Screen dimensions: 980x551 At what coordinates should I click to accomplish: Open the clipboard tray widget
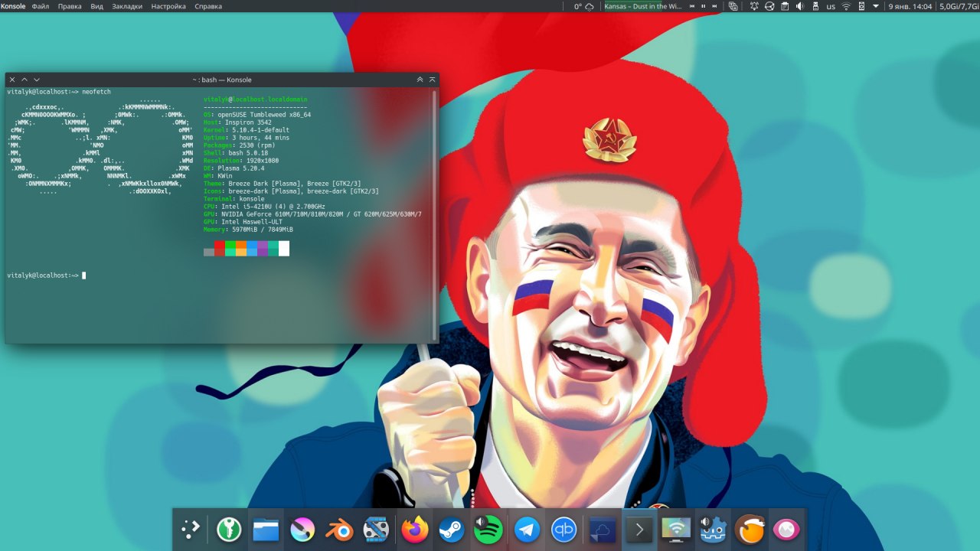785,6
